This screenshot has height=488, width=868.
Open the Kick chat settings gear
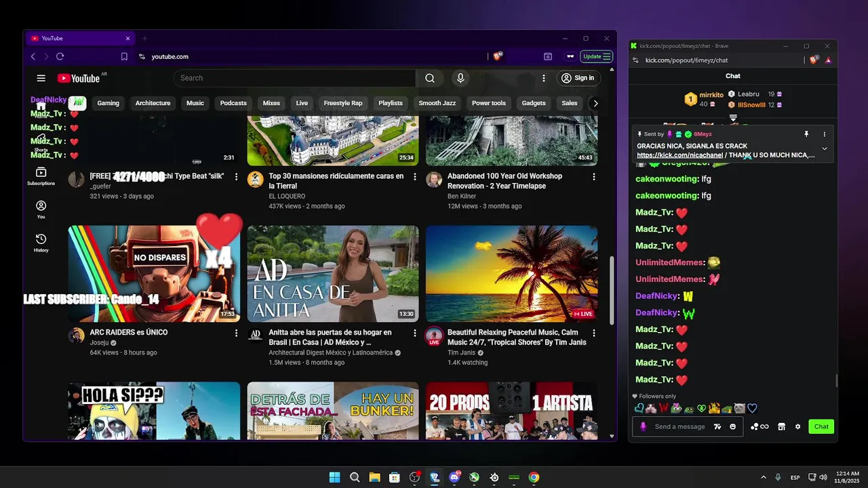[x=797, y=426]
